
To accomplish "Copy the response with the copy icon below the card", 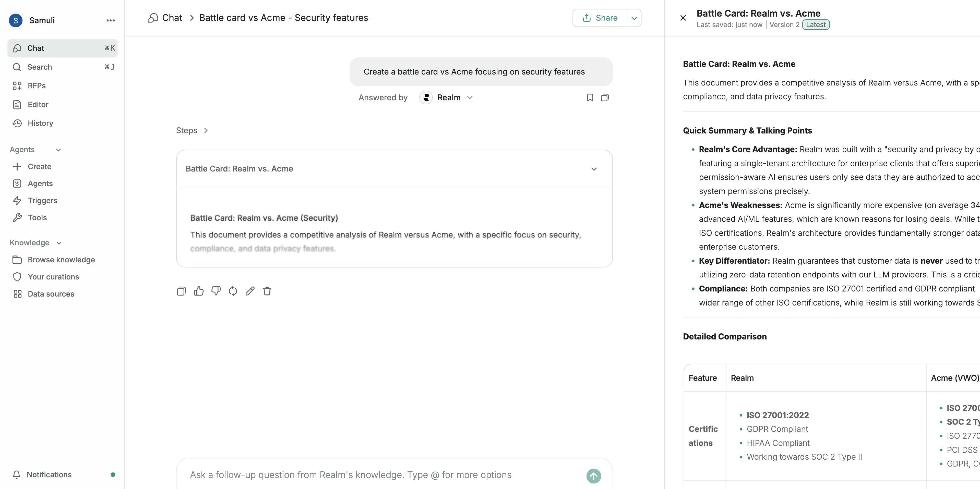I will point(182,291).
